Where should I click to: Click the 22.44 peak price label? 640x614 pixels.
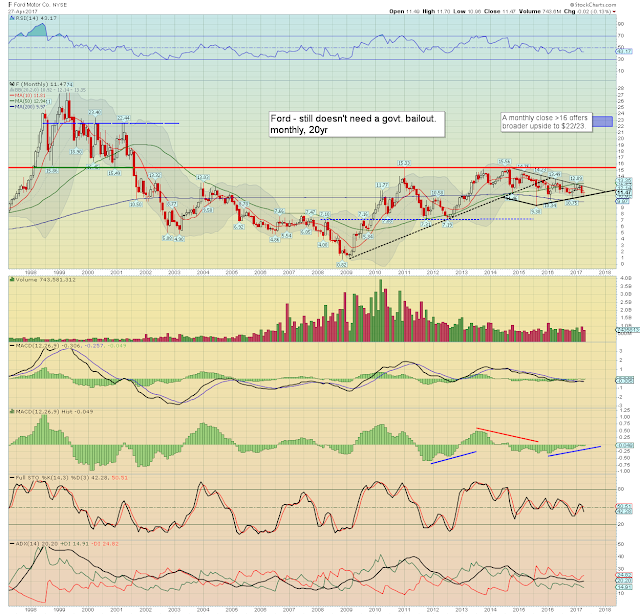pos(123,118)
